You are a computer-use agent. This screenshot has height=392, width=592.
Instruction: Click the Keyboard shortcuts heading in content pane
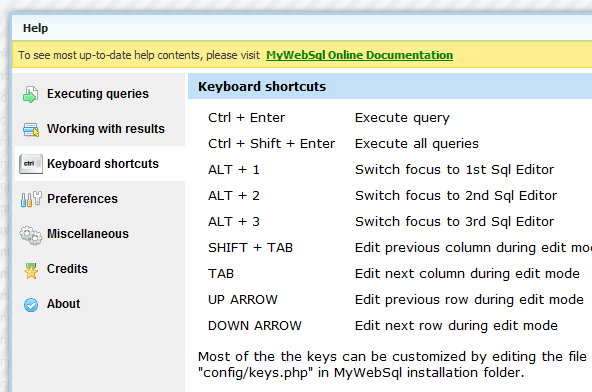[262, 86]
